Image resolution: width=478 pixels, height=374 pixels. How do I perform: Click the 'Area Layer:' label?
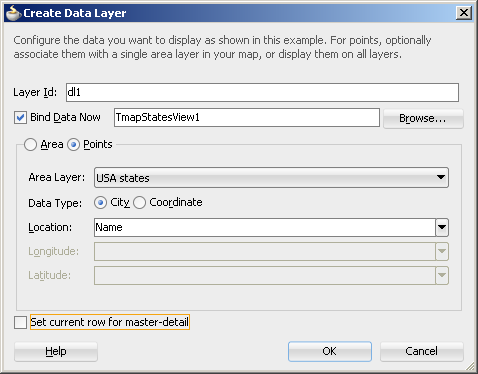coord(57,177)
